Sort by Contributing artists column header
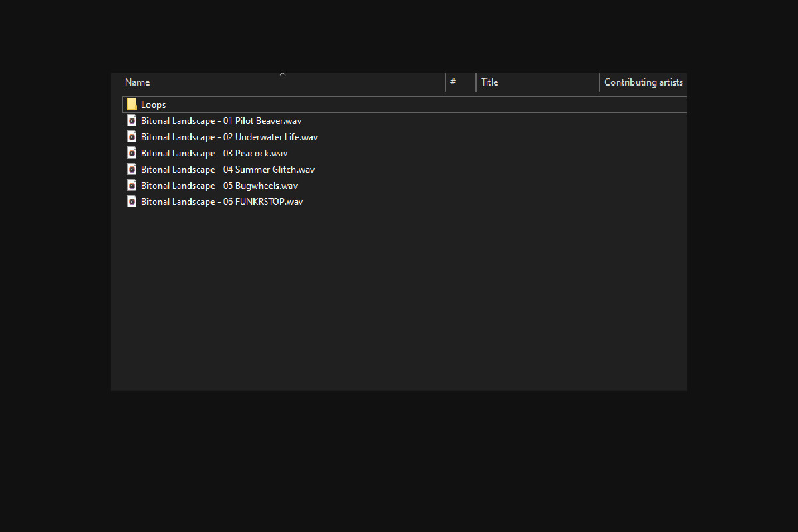798x532 pixels. click(644, 82)
